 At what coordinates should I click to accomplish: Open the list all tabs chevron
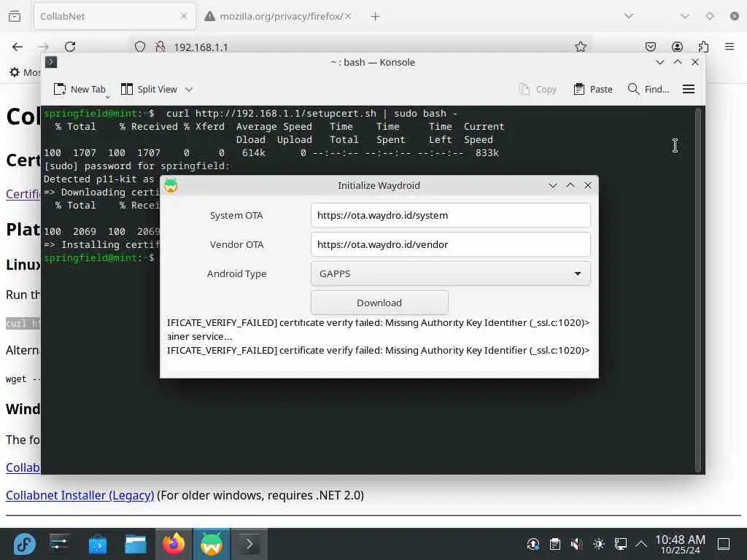pos(629,16)
